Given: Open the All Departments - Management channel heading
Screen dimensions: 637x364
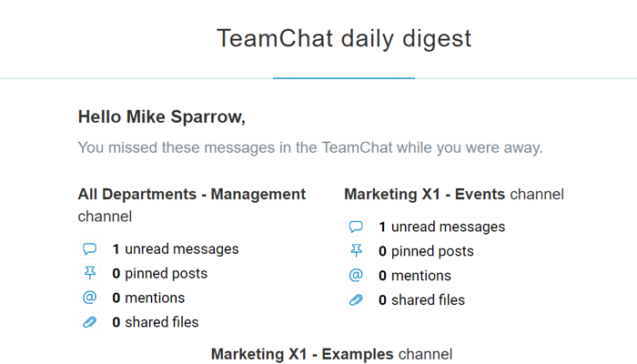Looking at the screenshot, I should coord(192,205).
